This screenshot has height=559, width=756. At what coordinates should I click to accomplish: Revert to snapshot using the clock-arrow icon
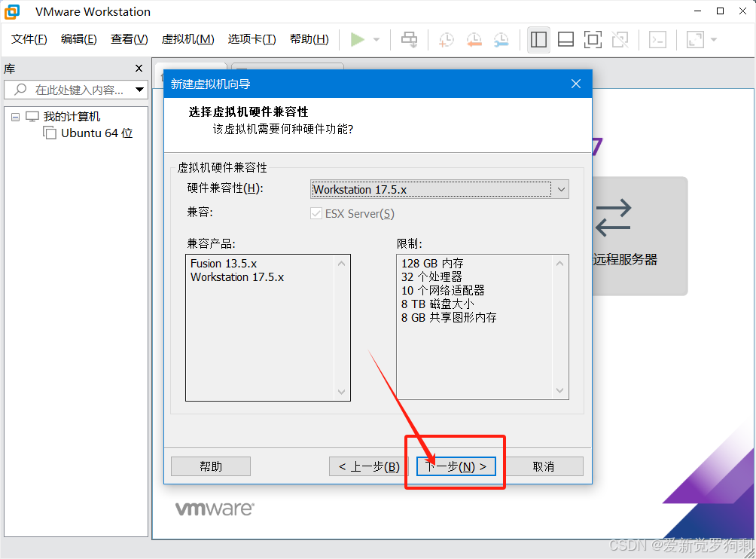coord(474,39)
